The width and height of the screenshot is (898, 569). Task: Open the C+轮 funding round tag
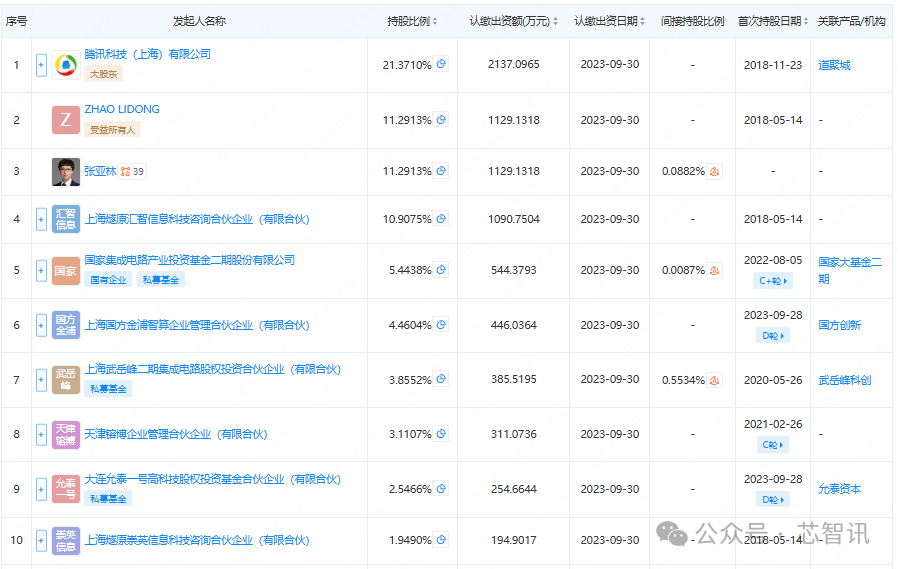point(773,280)
